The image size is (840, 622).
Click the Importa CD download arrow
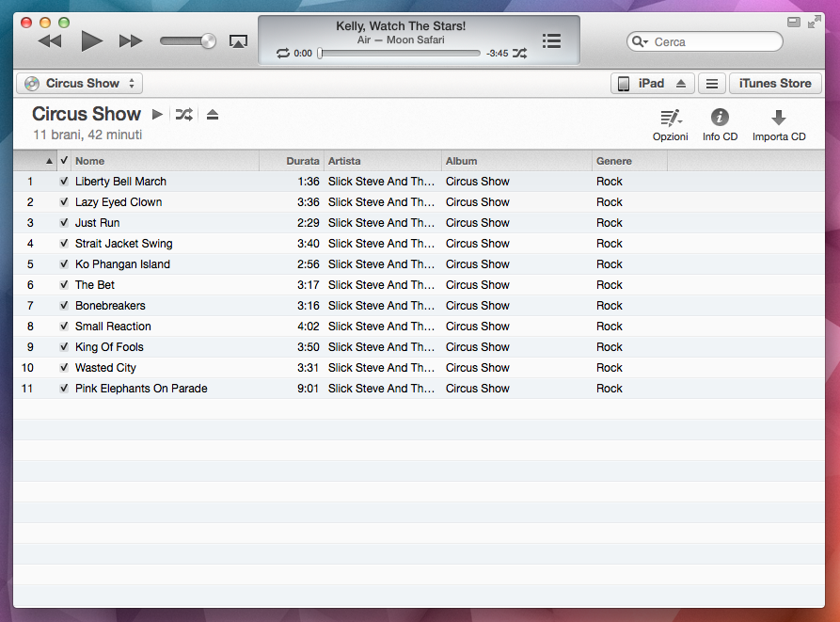pos(779,118)
